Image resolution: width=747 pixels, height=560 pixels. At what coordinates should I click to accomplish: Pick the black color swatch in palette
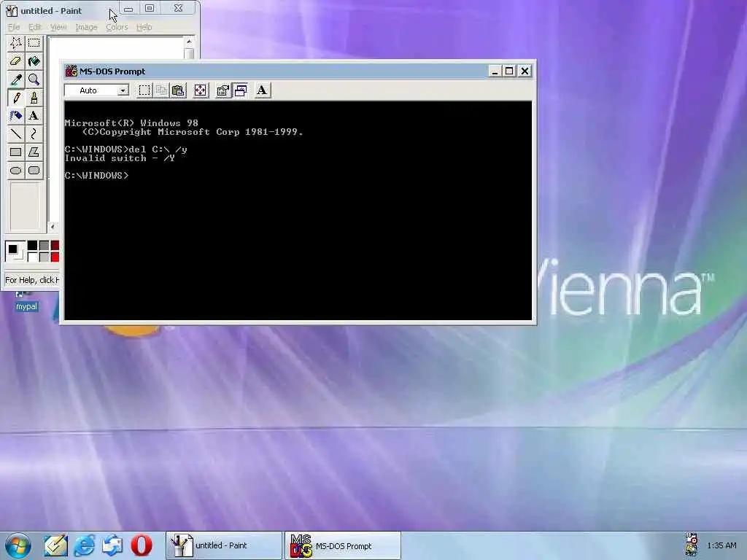coord(32,246)
